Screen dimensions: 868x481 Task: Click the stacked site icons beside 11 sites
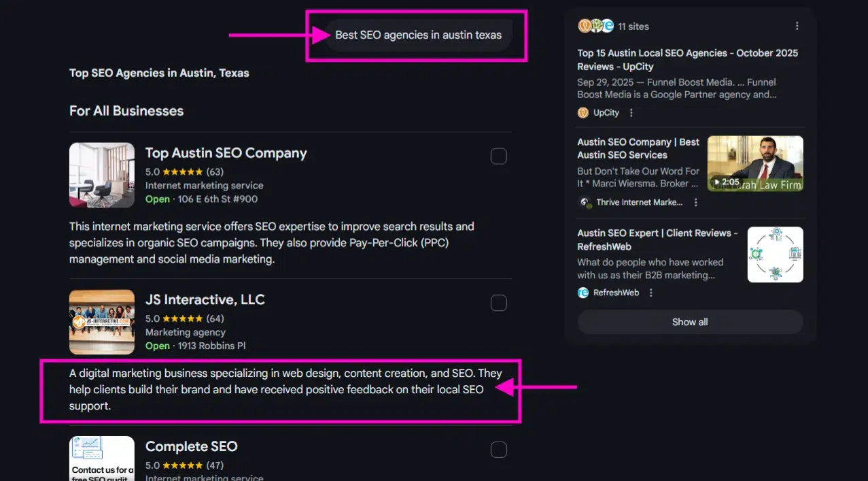(x=595, y=27)
